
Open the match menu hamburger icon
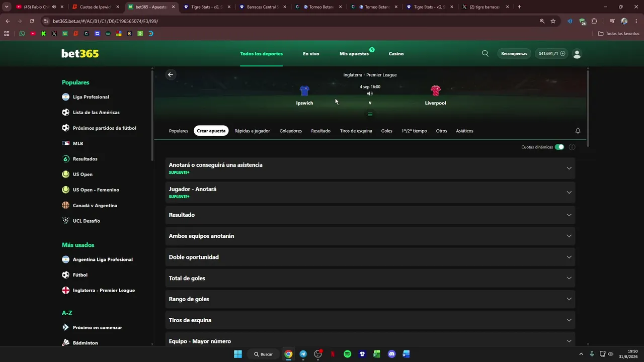point(370,114)
